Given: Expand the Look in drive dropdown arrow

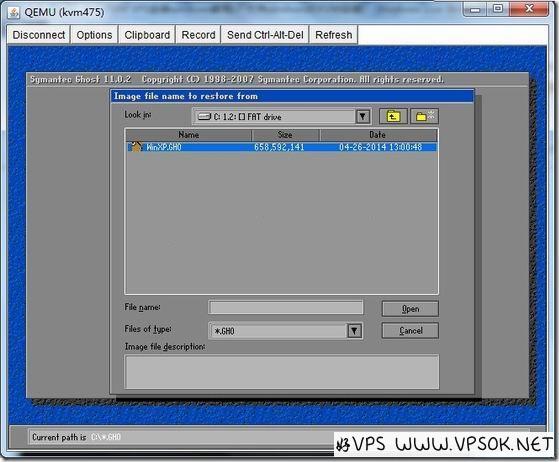Looking at the screenshot, I should coord(363,117).
